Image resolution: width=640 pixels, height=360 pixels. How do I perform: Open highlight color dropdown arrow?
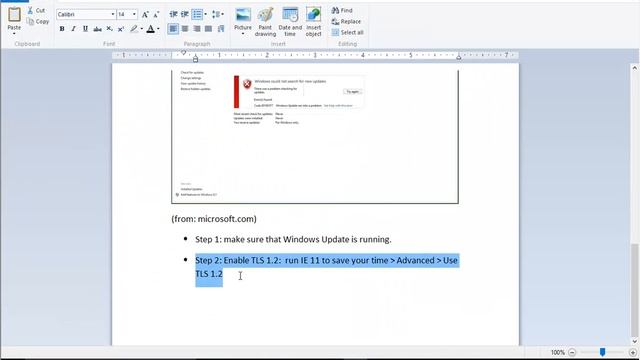tap(142, 29)
